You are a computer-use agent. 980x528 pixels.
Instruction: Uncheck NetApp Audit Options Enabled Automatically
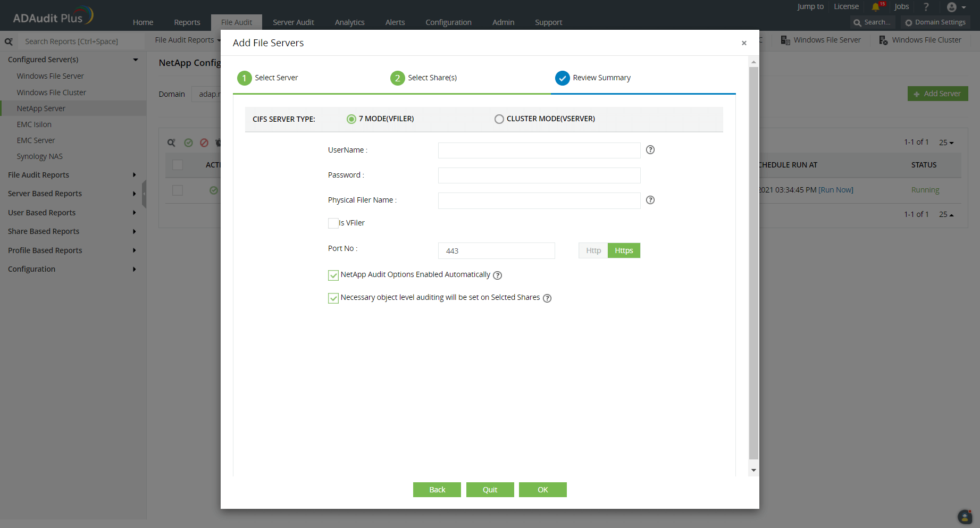[333, 275]
